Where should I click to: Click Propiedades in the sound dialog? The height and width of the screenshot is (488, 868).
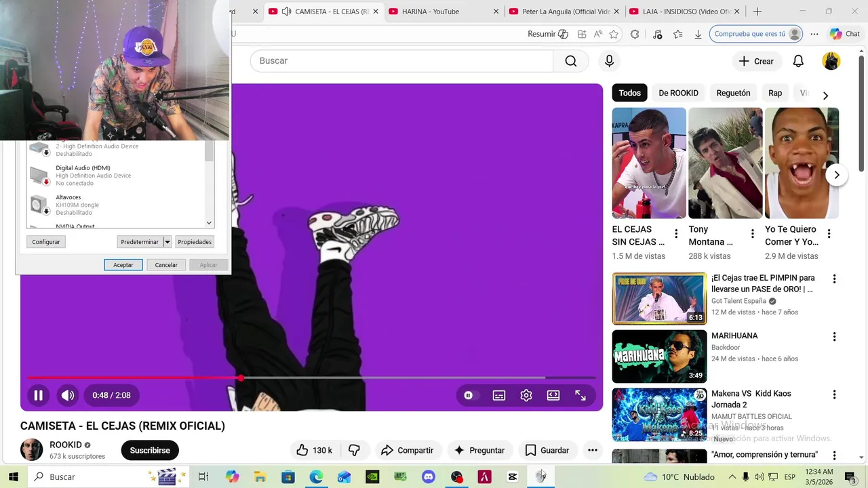195,242
